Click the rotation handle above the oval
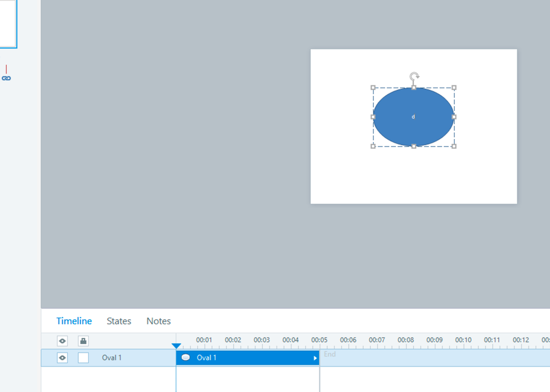 (x=414, y=77)
